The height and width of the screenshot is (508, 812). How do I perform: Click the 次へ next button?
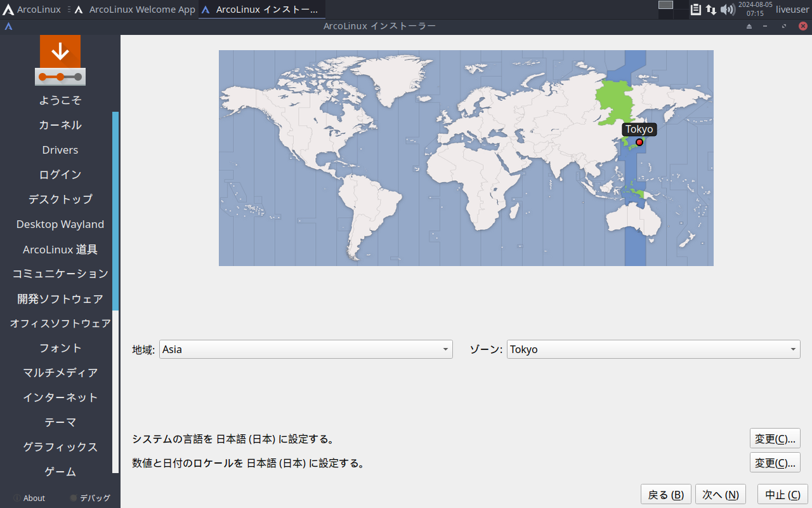click(x=721, y=495)
